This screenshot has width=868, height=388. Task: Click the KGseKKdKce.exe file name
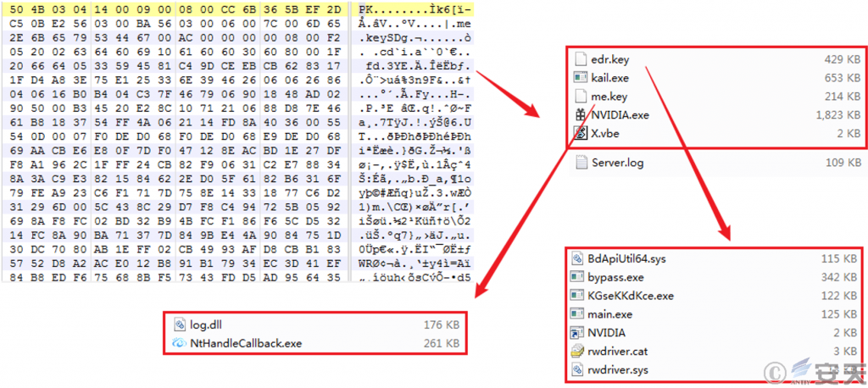pos(631,296)
